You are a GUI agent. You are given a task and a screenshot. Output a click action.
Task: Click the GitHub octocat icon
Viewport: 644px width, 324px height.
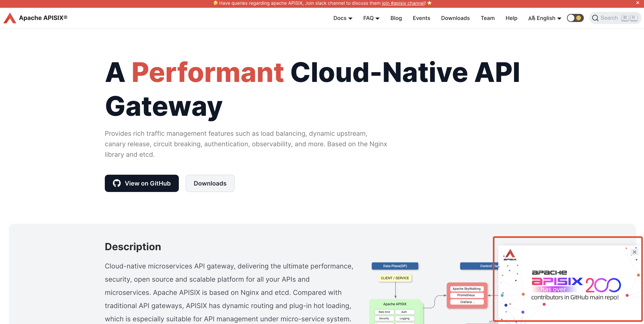pos(116,183)
